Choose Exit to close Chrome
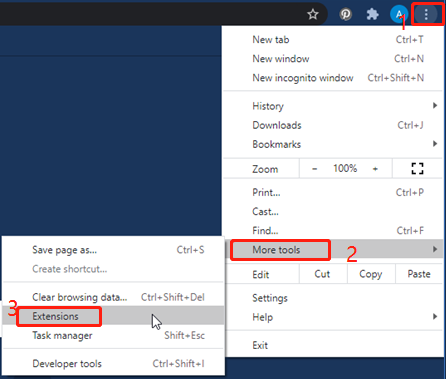 (333, 345)
